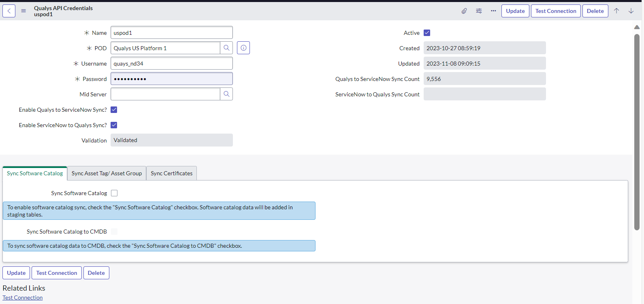Click the CMDB sync info message
This screenshot has width=644, height=304.
(x=159, y=246)
